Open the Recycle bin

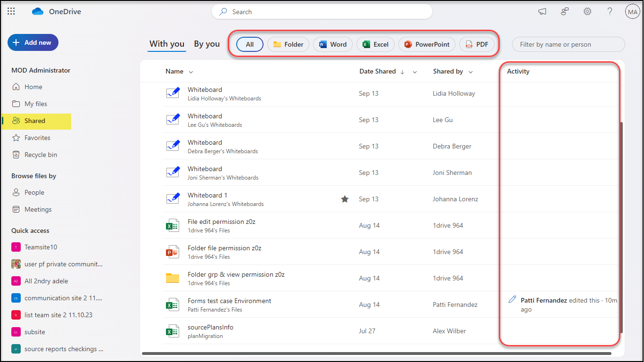[41, 155]
